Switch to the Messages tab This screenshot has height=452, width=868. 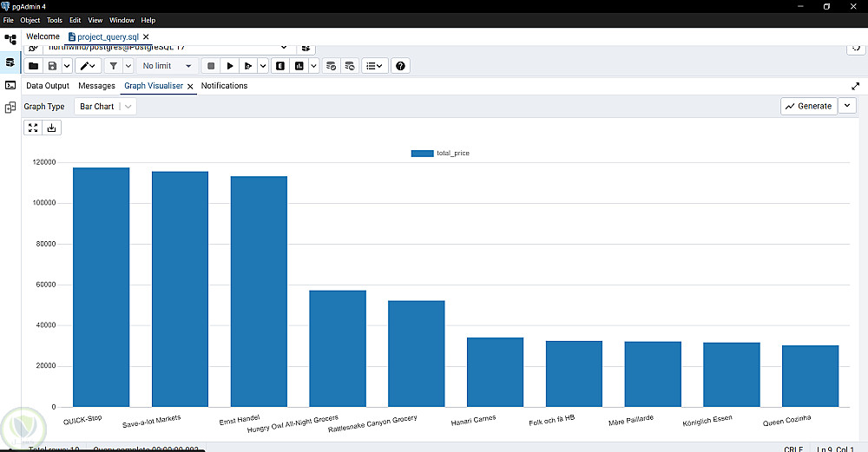click(97, 86)
